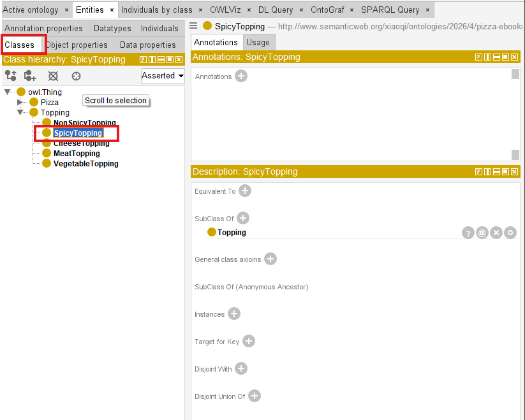This screenshot has width=525, height=420.
Task: Open help for Annotations panel
Action: tap(479, 57)
